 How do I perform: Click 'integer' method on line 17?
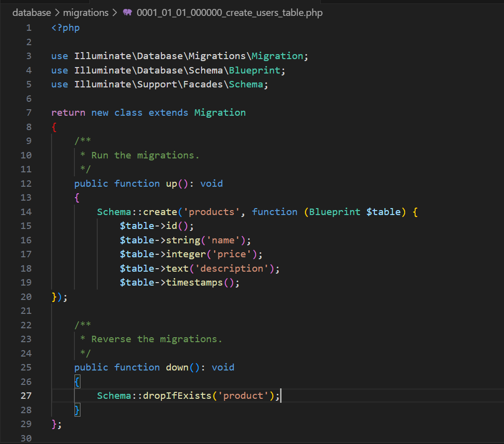(x=186, y=254)
